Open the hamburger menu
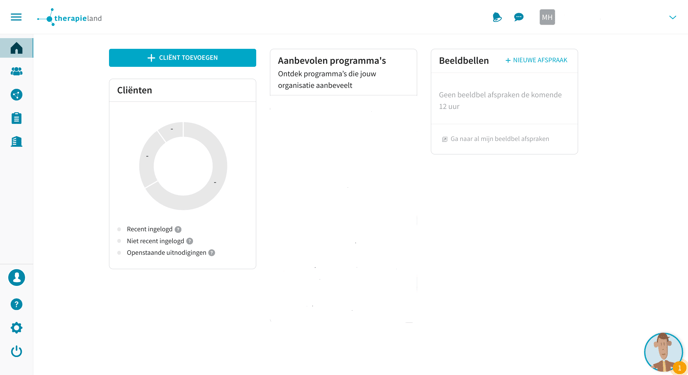Screen dimensions: 688x375 coord(16,17)
